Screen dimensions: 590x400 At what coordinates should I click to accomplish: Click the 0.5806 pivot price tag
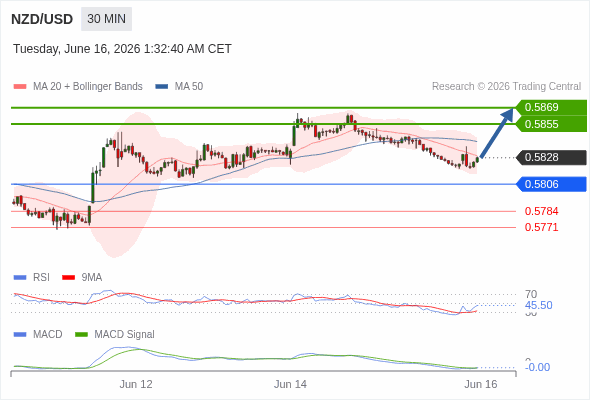(x=551, y=184)
